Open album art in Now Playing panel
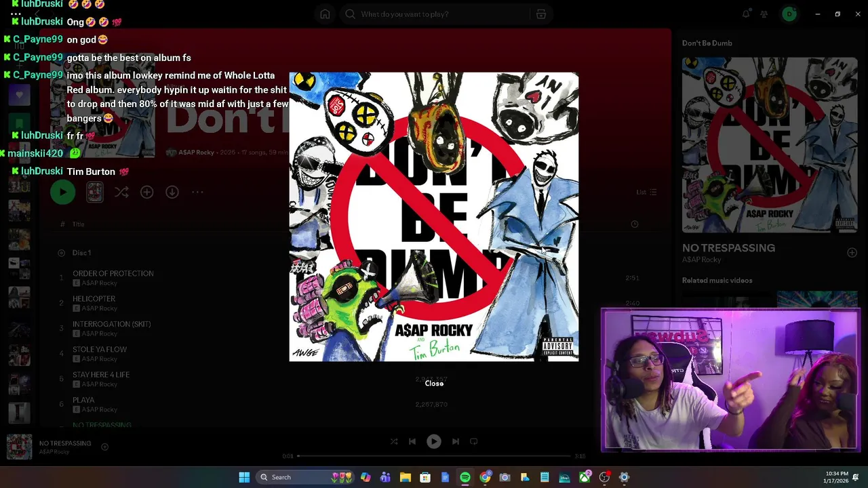Viewport: 868px width, 488px height. [x=770, y=145]
